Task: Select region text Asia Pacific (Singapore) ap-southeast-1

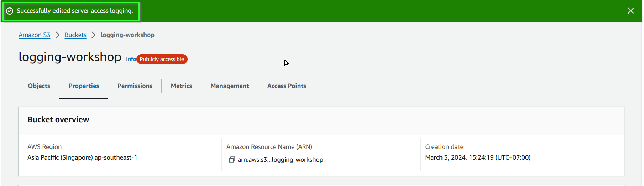Action: click(x=82, y=157)
